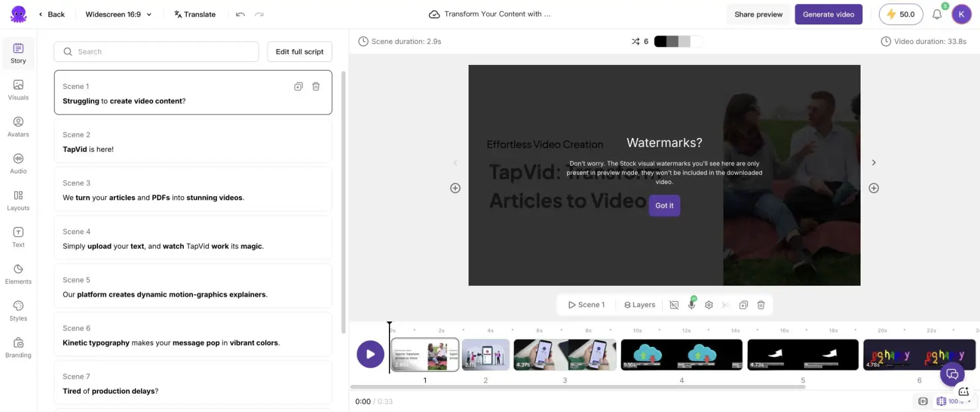Image resolution: width=980 pixels, height=412 pixels.
Task: Open the timeline zoom 100% dropdown
Action: (x=954, y=401)
